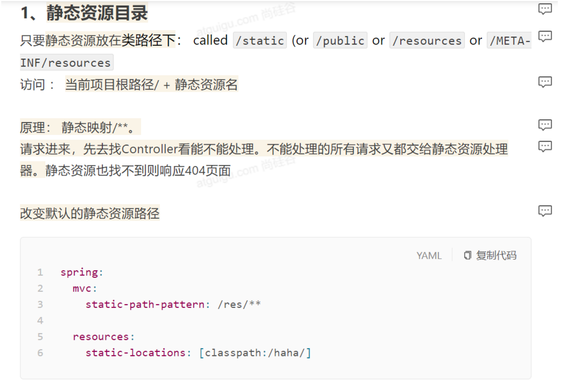Open comment bubble for 原理 line
This screenshot has height=392, width=573.
tap(545, 125)
